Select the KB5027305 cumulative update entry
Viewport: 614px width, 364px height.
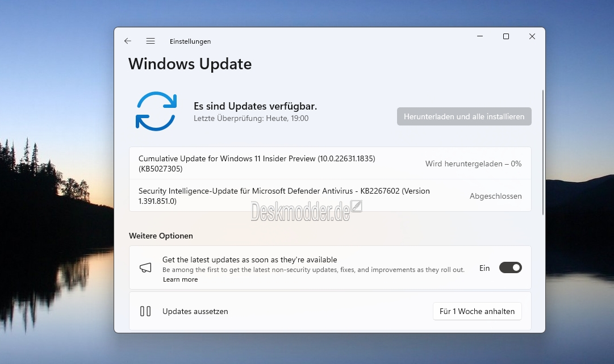click(330, 164)
